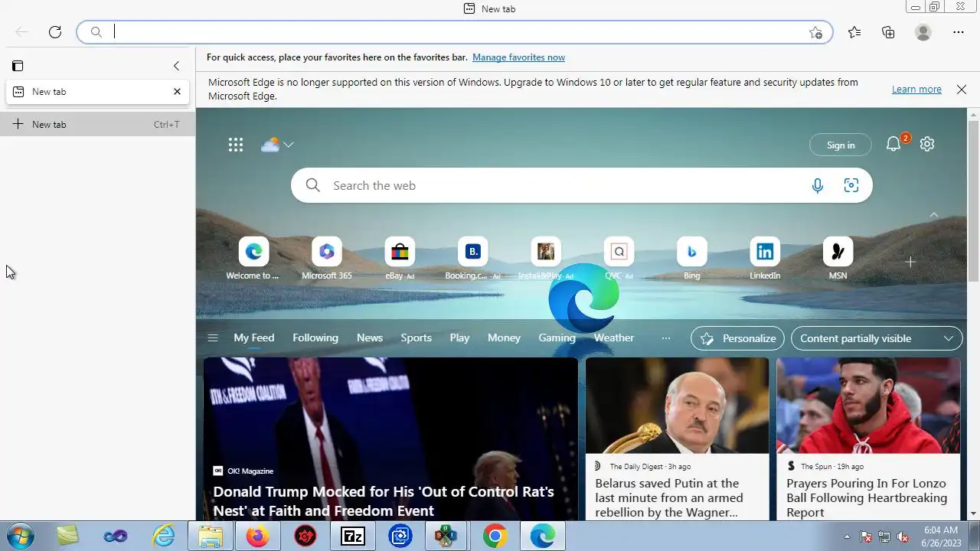Open page settings gear icon
This screenshot has height=551, width=980.
(x=927, y=144)
